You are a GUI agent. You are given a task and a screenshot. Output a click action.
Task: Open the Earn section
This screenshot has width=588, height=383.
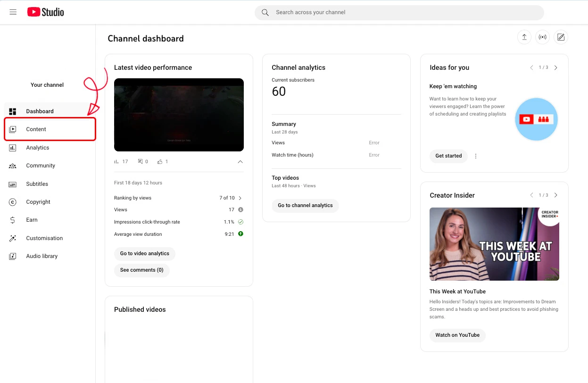tap(50, 220)
